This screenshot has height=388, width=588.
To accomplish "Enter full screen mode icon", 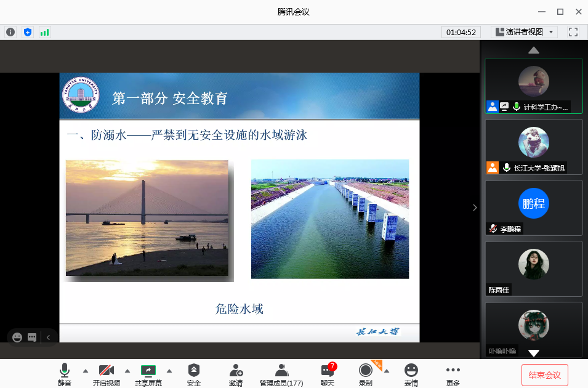I will 573,32.
